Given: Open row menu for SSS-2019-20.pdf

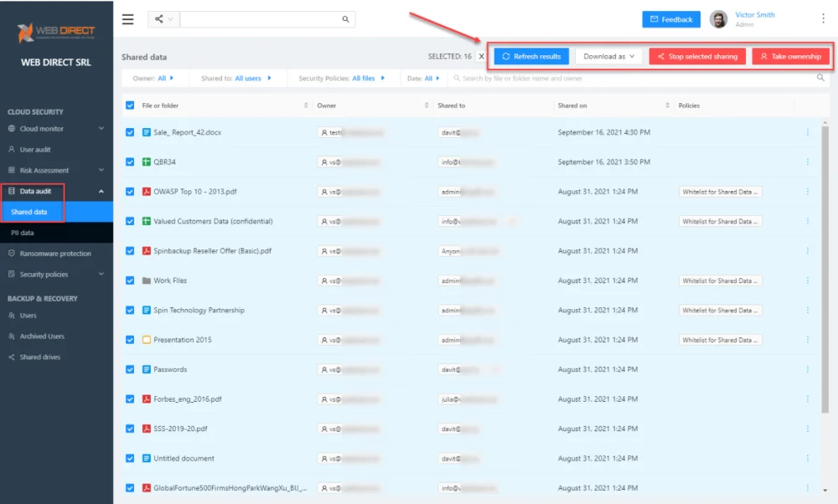Looking at the screenshot, I should [x=808, y=429].
